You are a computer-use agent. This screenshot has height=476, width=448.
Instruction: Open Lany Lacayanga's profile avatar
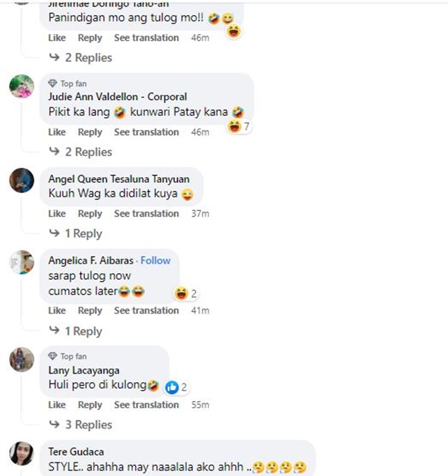click(x=22, y=359)
